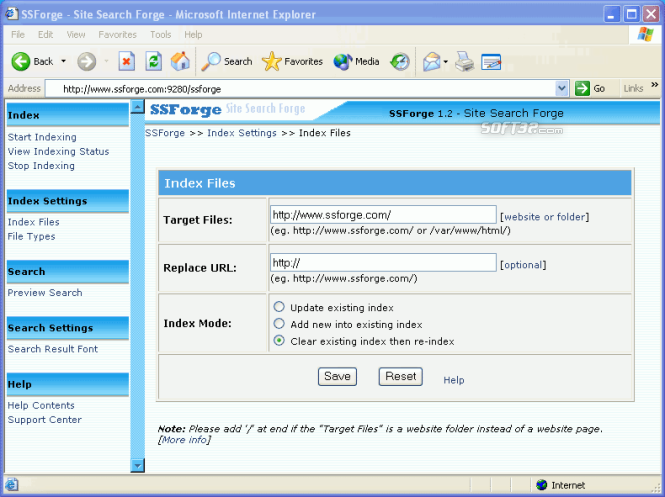Open the Tools menu
This screenshot has height=497, width=665.
tap(160, 34)
